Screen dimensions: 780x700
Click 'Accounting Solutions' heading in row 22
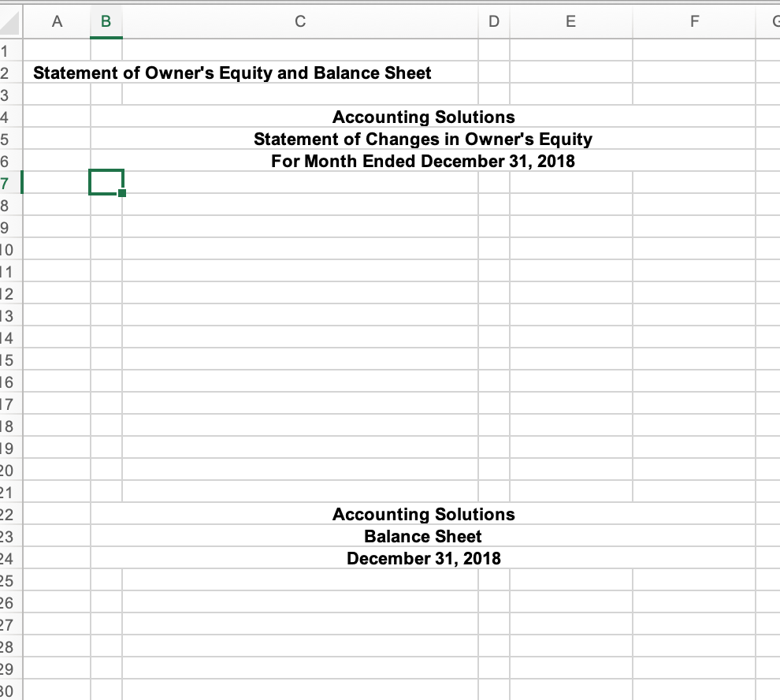point(423,514)
